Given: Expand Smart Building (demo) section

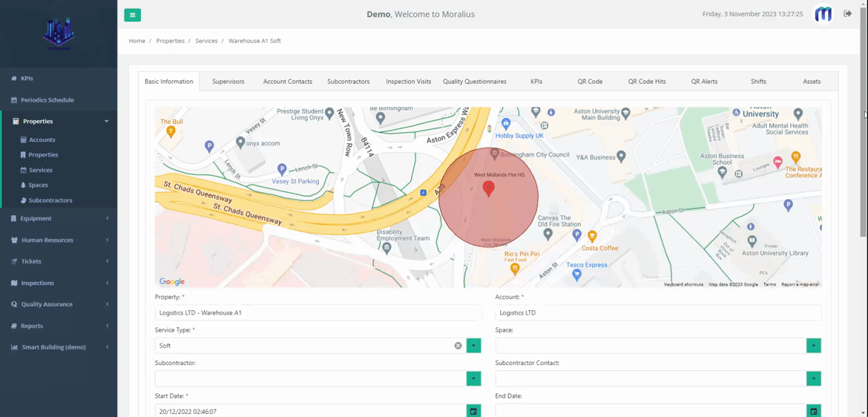Looking at the screenshot, I should tap(59, 347).
